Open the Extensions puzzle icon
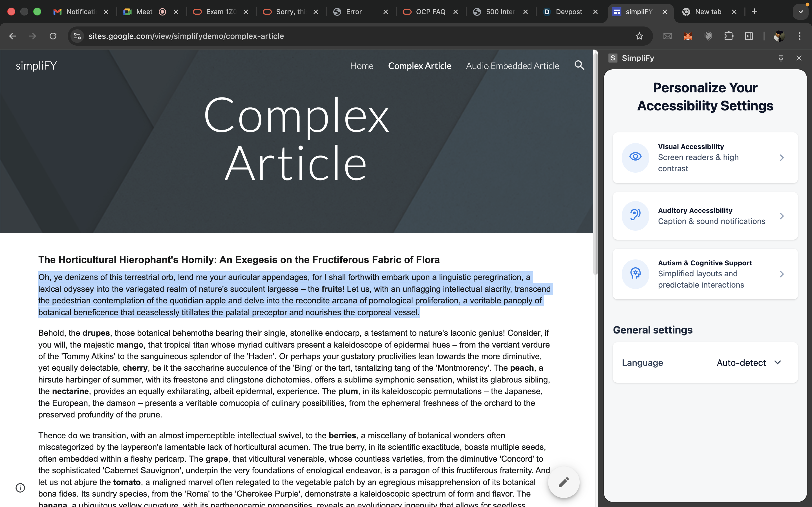The image size is (812, 507). (x=729, y=36)
